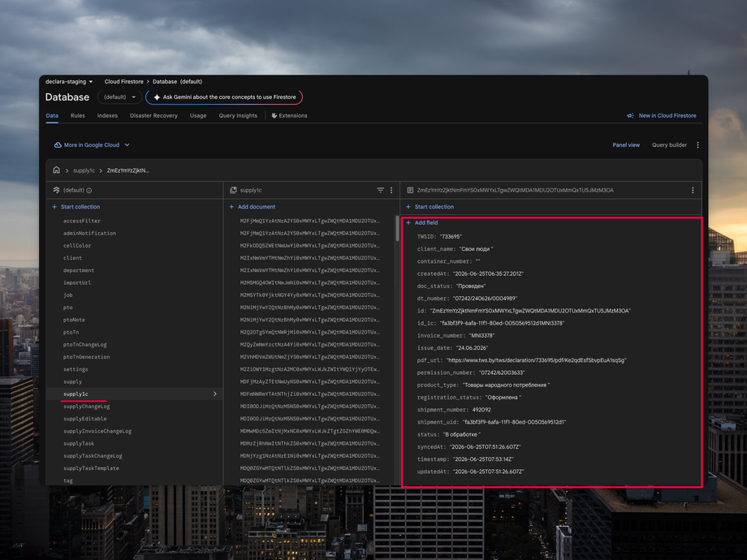Click the pdf_url field value
Image resolution: width=747 pixels, height=560 pixels.
[x=537, y=360]
